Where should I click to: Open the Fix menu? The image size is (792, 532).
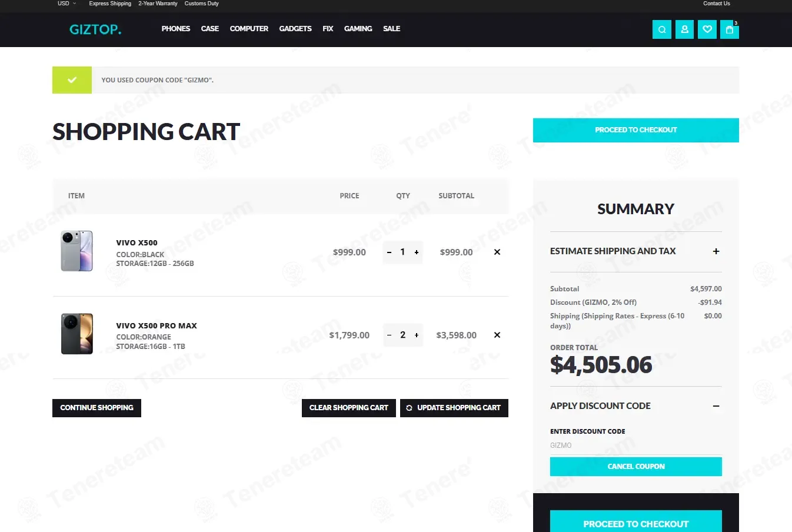click(328, 29)
